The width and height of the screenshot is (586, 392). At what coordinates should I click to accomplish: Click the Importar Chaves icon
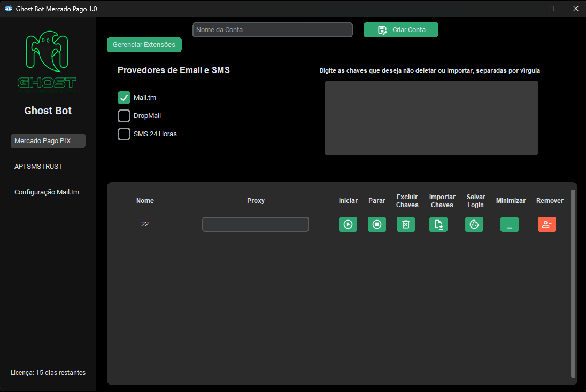pyautogui.click(x=438, y=224)
